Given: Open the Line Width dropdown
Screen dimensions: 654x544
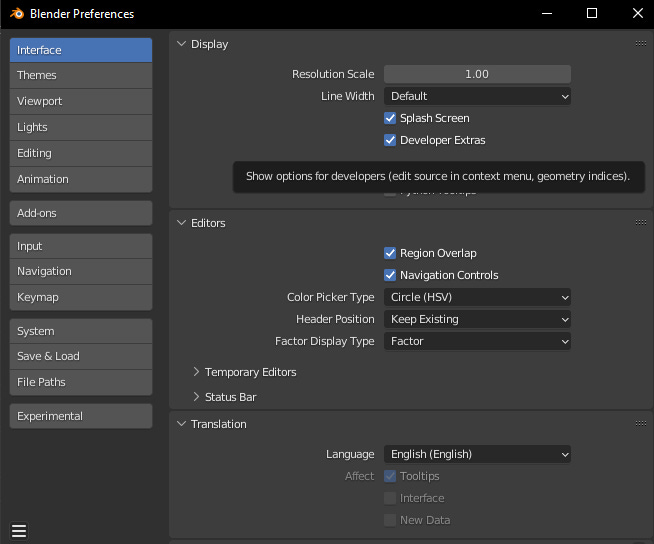Looking at the screenshot, I should click(477, 96).
